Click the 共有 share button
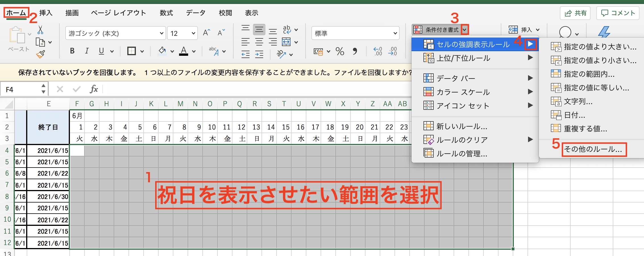This screenshot has width=644, height=256. (x=575, y=13)
